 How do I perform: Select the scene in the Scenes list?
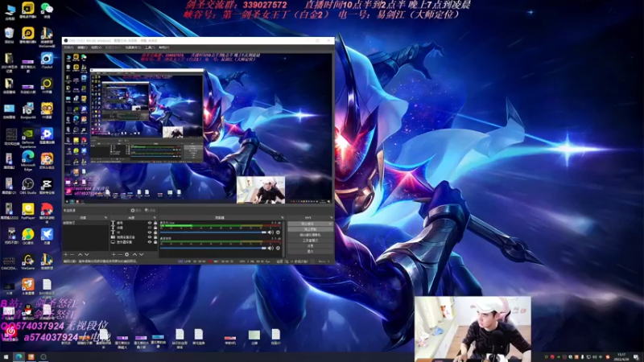(x=85, y=223)
